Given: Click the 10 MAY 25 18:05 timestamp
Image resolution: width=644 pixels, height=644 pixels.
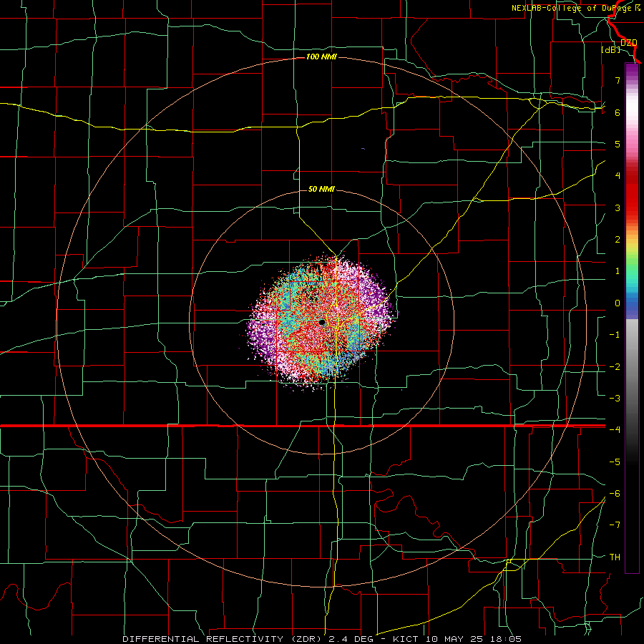Looking at the screenshot, I should coord(472,639).
